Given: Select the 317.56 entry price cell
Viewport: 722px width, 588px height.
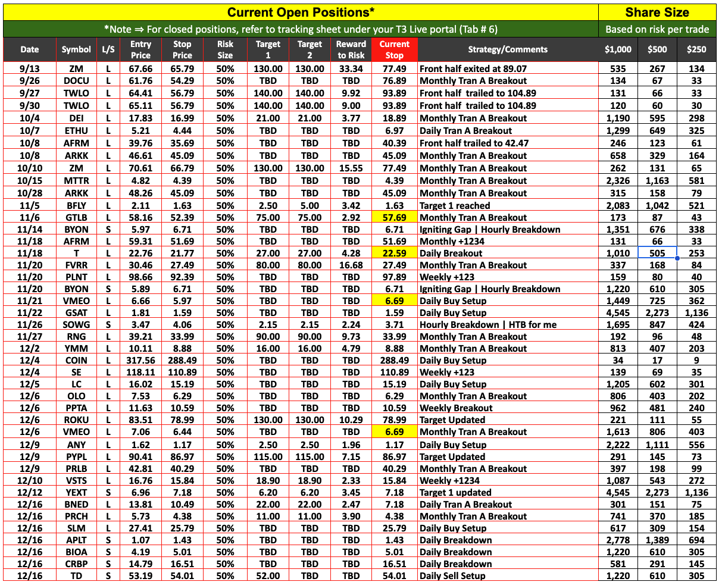Looking at the screenshot, I should [x=140, y=361].
